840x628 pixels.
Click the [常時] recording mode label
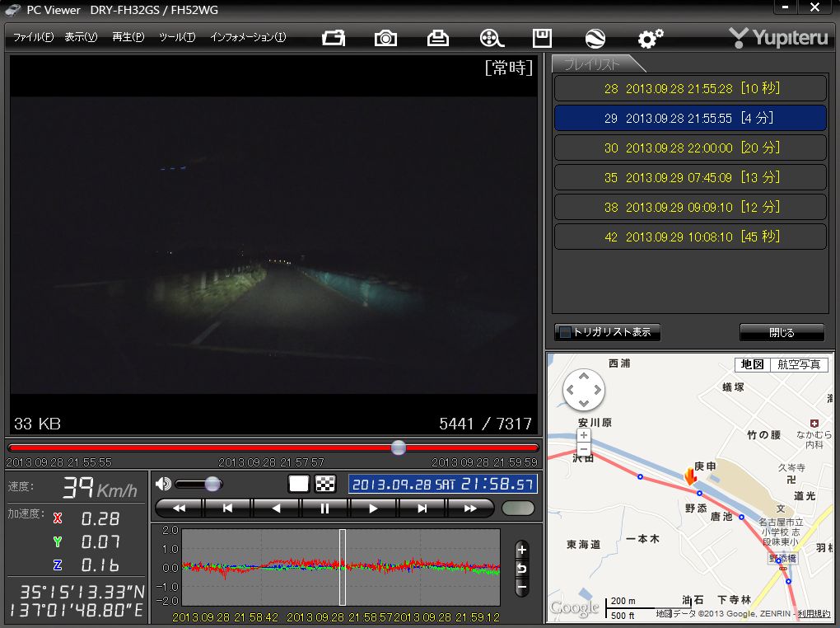tap(509, 68)
